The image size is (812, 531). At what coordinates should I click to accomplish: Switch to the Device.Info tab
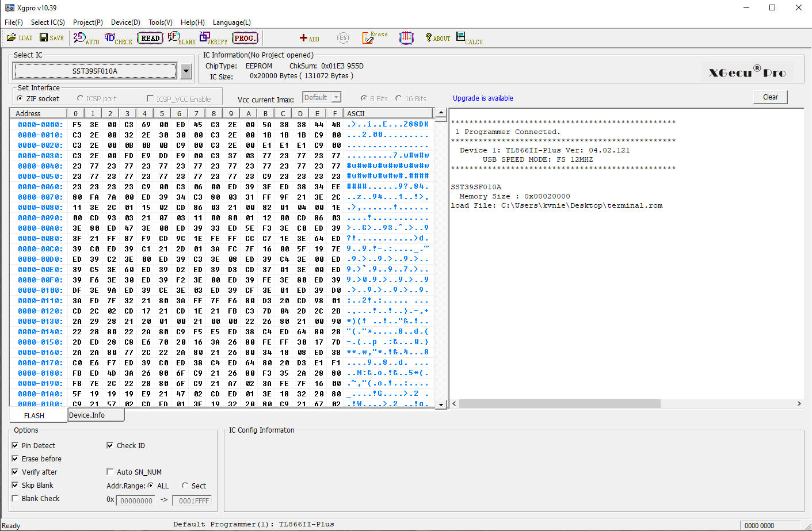click(87, 415)
